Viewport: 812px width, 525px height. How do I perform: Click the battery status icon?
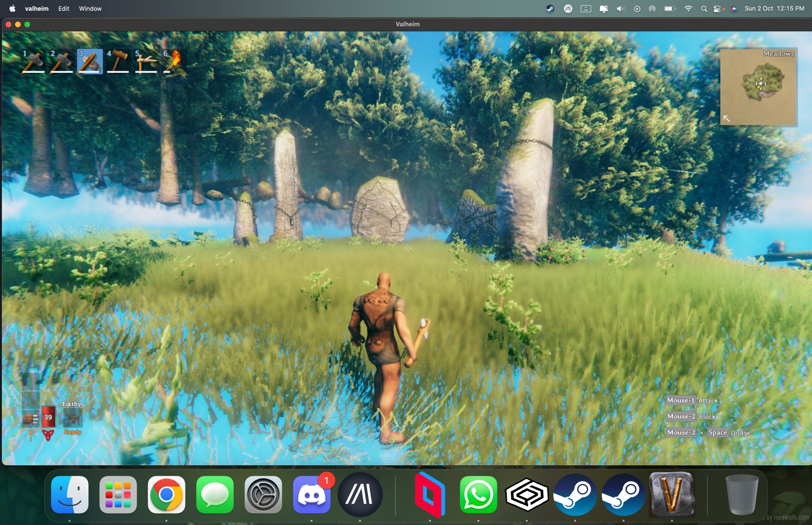(670, 9)
